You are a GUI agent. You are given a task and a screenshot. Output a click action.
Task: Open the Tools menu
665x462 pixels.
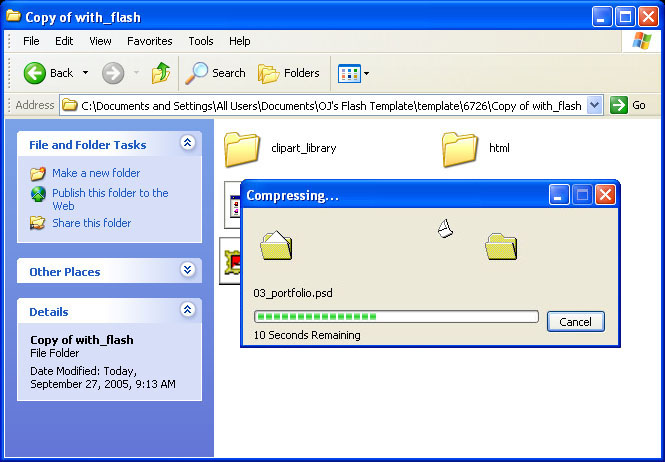[201, 41]
